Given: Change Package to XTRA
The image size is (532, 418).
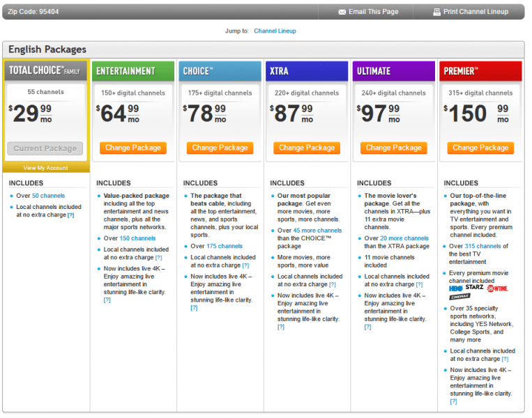Looking at the screenshot, I should (307, 148).
